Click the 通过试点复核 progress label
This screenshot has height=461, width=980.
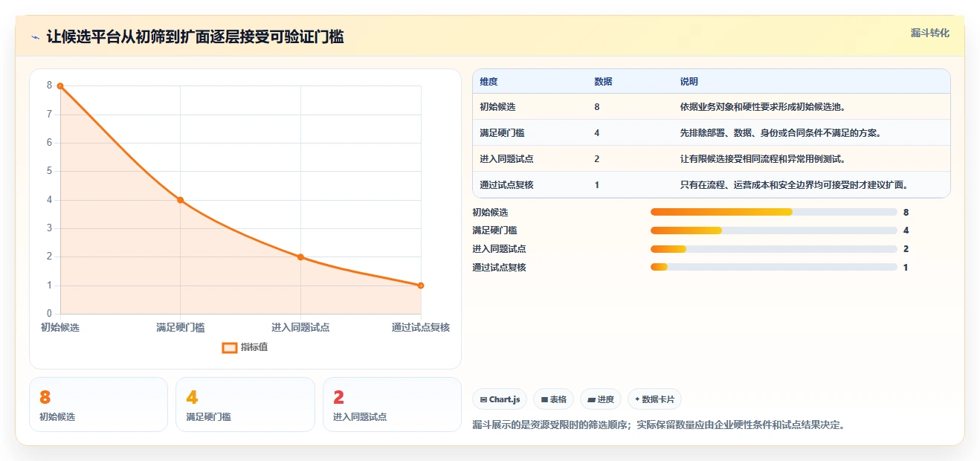click(499, 268)
